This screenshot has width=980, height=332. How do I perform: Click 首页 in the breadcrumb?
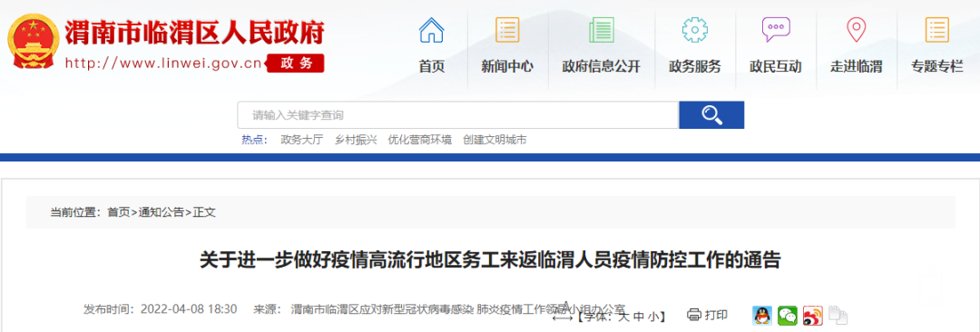tap(118, 212)
